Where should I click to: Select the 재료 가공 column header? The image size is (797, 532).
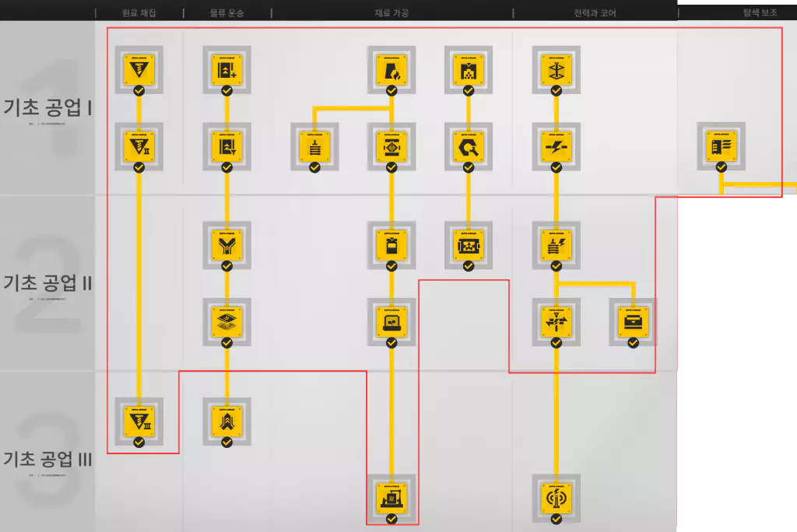tap(391, 12)
